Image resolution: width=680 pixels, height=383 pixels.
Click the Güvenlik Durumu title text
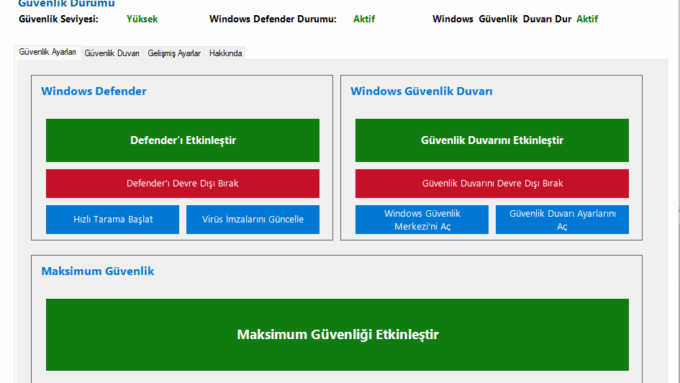[x=66, y=3]
